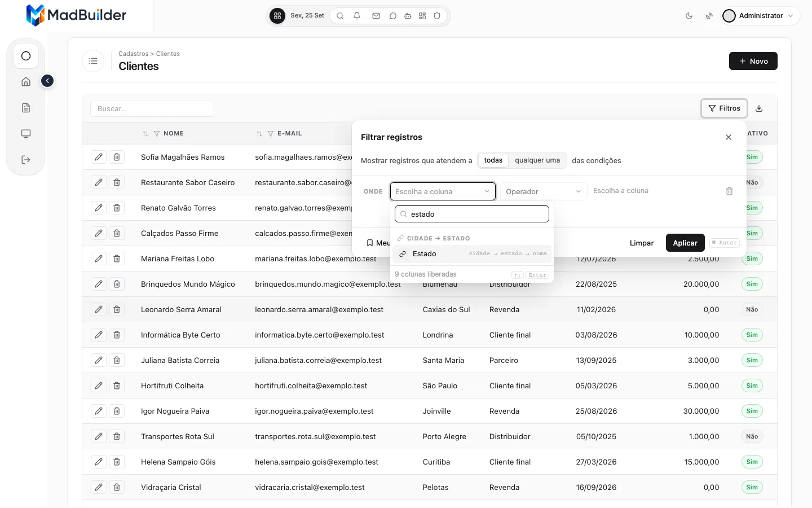Select the 'Informática Byte Certo' name cell
The width and height of the screenshot is (812, 508).
click(x=180, y=335)
